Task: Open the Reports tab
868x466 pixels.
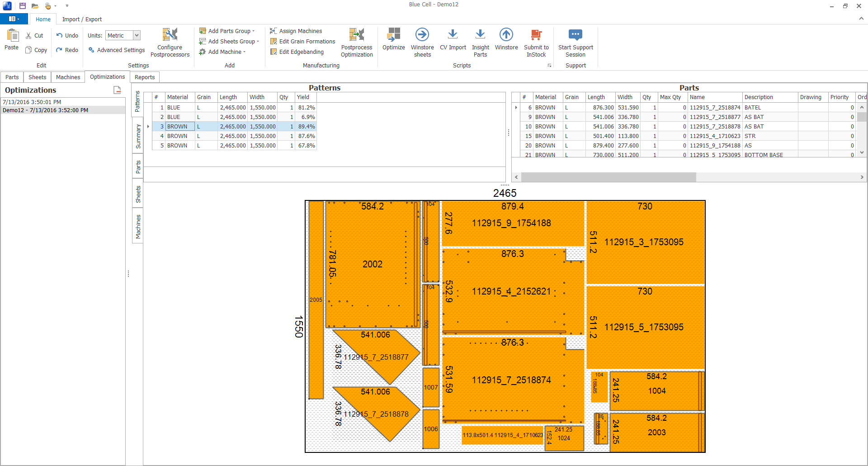Action: point(145,77)
